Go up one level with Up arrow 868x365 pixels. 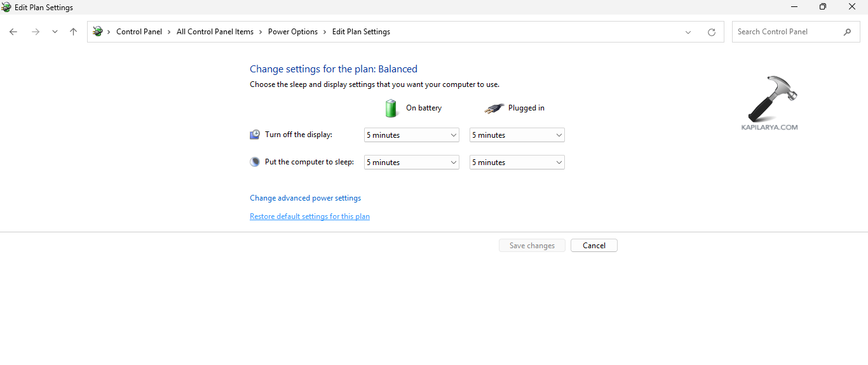click(x=73, y=32)
